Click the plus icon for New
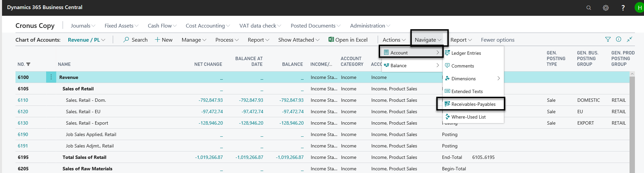Viewport: 644px width, 173px height. (157, 40)
